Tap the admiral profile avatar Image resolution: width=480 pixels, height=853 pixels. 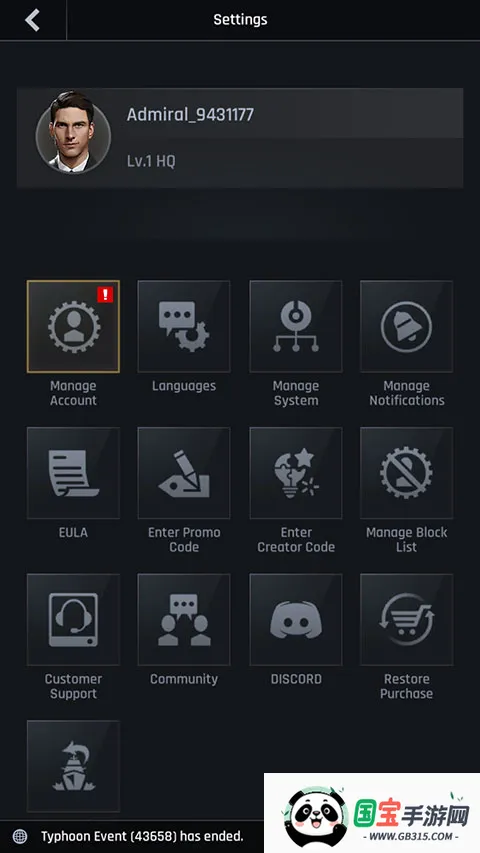pyautogui.click(x=73, y=132)
